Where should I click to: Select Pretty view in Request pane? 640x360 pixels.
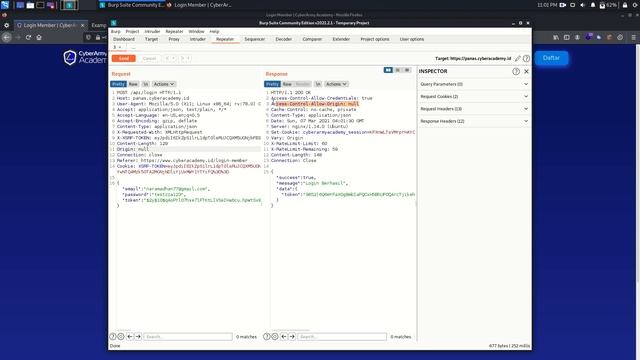click(118, 84)
